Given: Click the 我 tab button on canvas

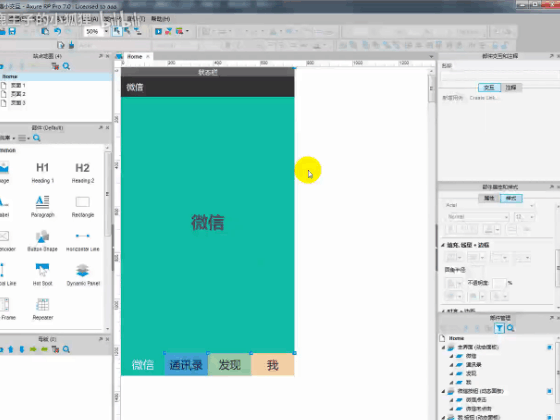Looking at the screenshot, I should pos(273,365).
